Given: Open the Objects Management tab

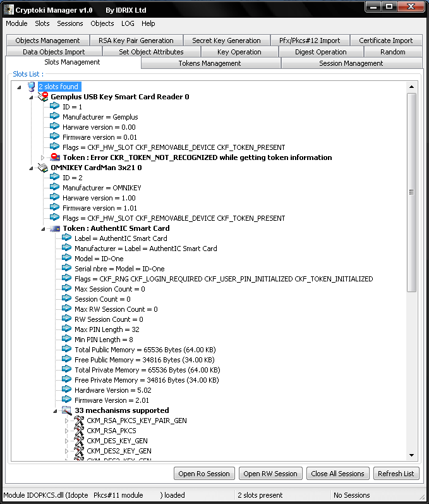Looking at the screenshot, I should (x=47, y=40).
